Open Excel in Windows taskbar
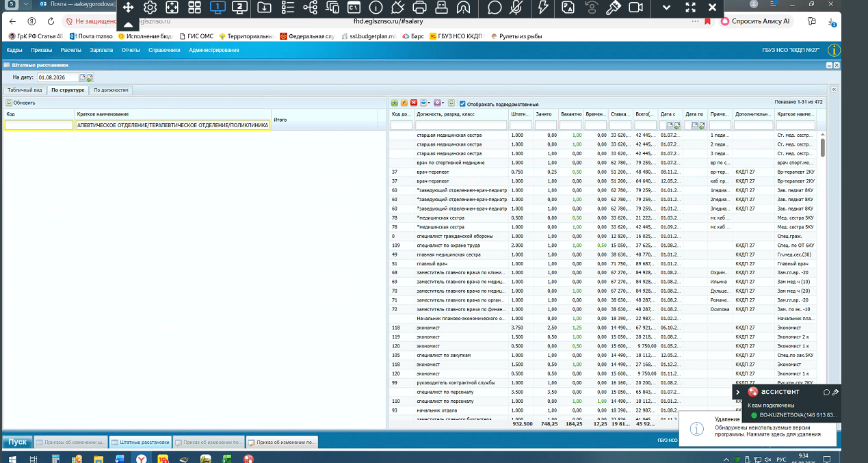Viewport: 868px width, 463px height. point(227,458)
